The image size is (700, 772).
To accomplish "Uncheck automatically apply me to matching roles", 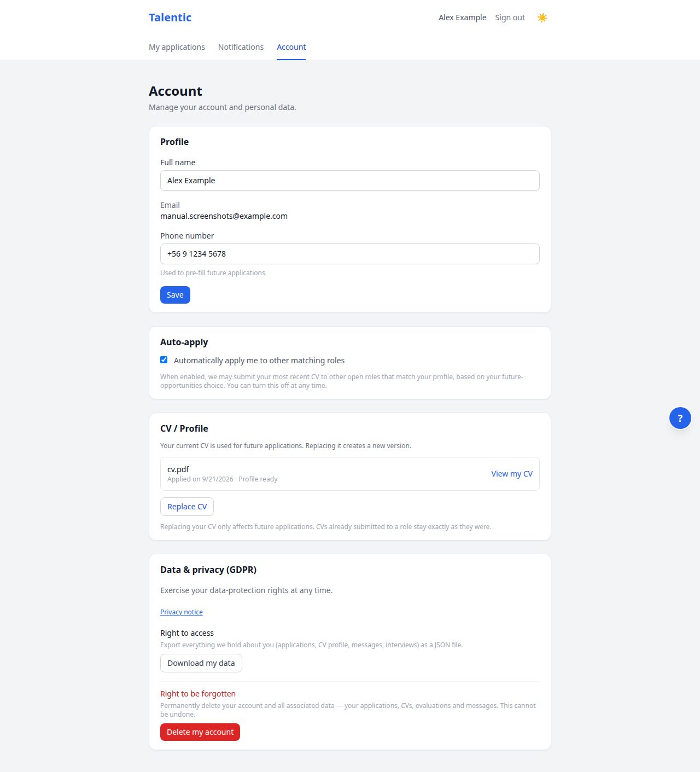I will pyautogui.click(x=164, y=360).
